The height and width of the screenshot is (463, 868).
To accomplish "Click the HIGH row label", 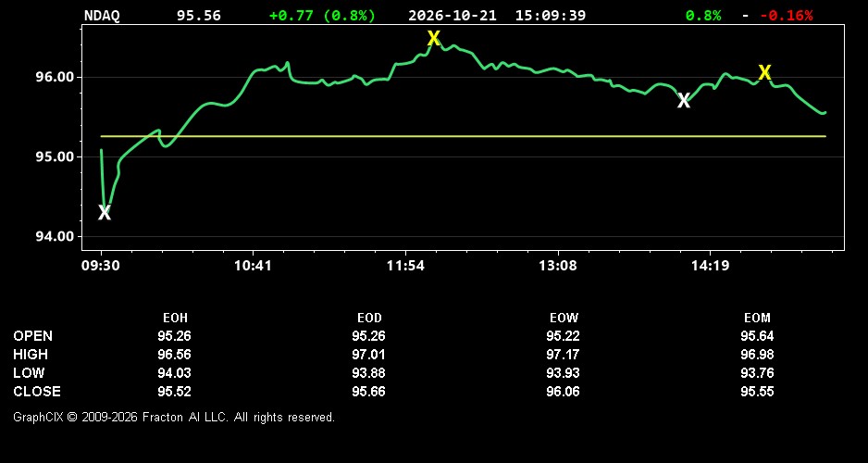I will pyautogui.click(x=31, y=355).
